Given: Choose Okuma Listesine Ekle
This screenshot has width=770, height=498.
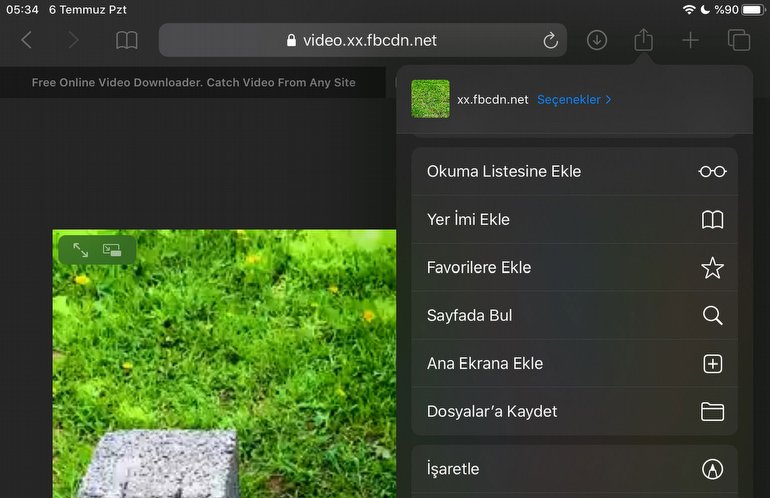Looking at the screenshot, I should tap(575, 171).
